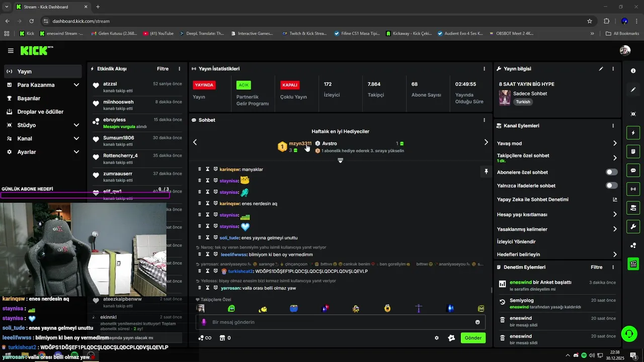
Task: Edit stream info pencil in Yayın bilgisi
Action: 601,69
